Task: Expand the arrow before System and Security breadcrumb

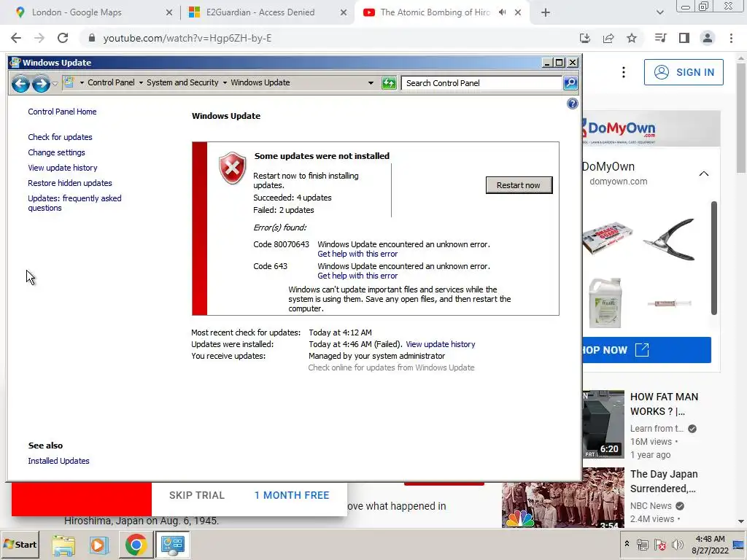Action: pos(141,83)
